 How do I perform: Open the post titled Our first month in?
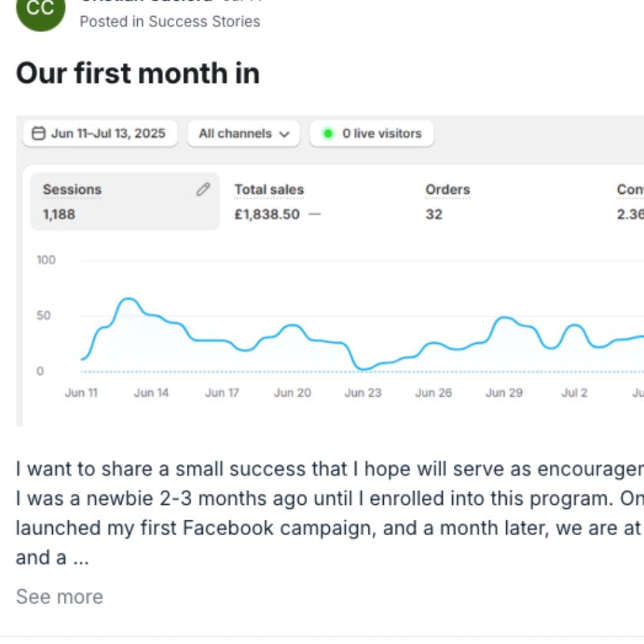(137, 73)
